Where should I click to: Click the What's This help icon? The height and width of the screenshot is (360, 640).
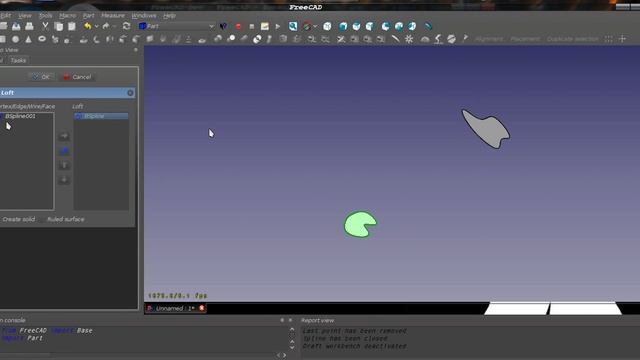[223, 26]
